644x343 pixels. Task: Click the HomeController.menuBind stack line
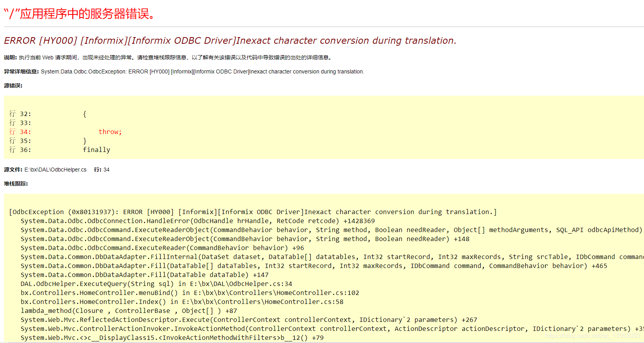coord(190,293)
